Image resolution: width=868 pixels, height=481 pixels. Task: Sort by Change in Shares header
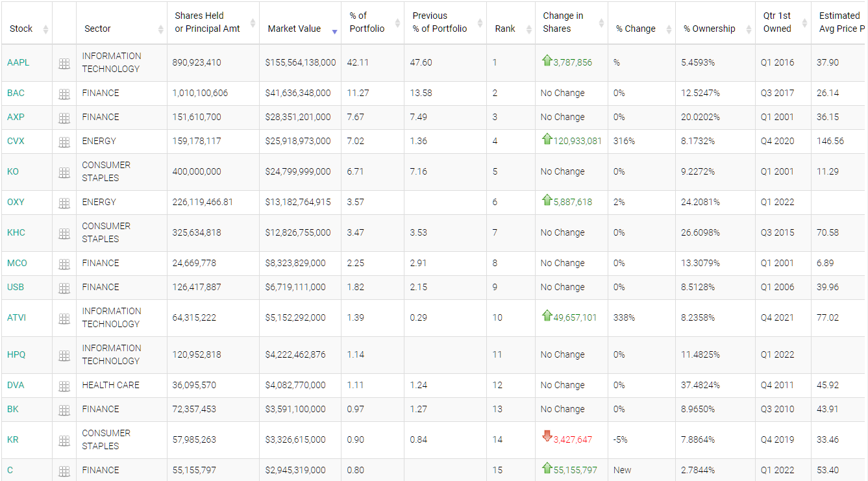click(x=571, y=23)
